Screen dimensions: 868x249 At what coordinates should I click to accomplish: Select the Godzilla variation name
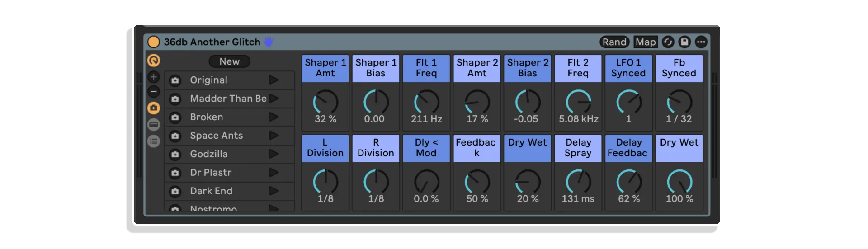click(x=209, y=154)
